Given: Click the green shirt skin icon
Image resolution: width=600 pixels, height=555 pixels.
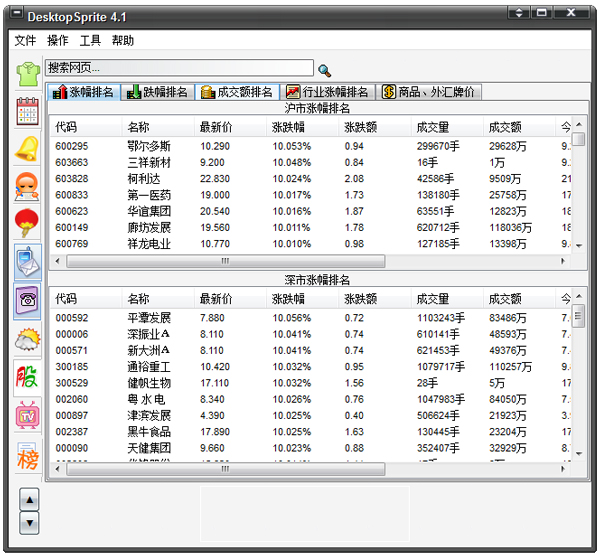Looking at the screenshot, I should point(27,73).
